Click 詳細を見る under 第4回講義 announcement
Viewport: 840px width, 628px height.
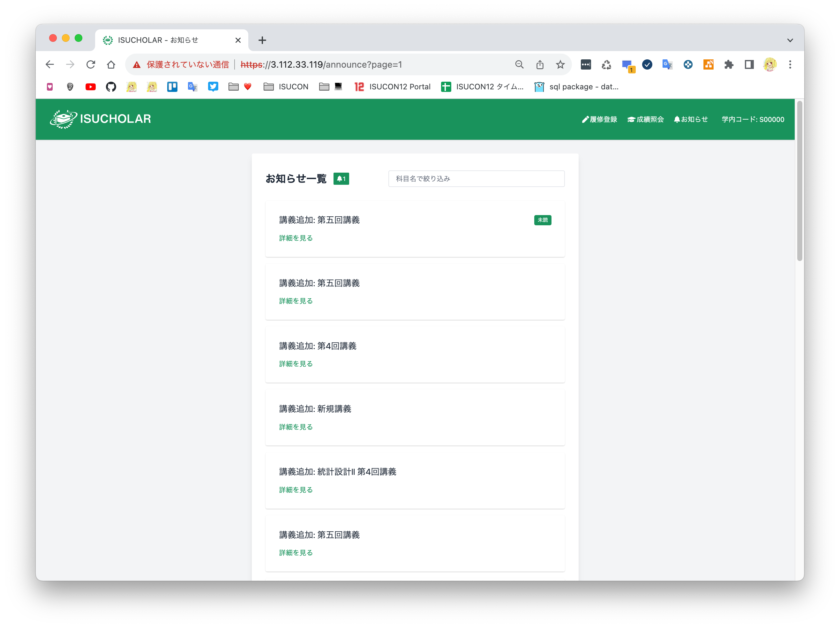(x=296, y=363)
